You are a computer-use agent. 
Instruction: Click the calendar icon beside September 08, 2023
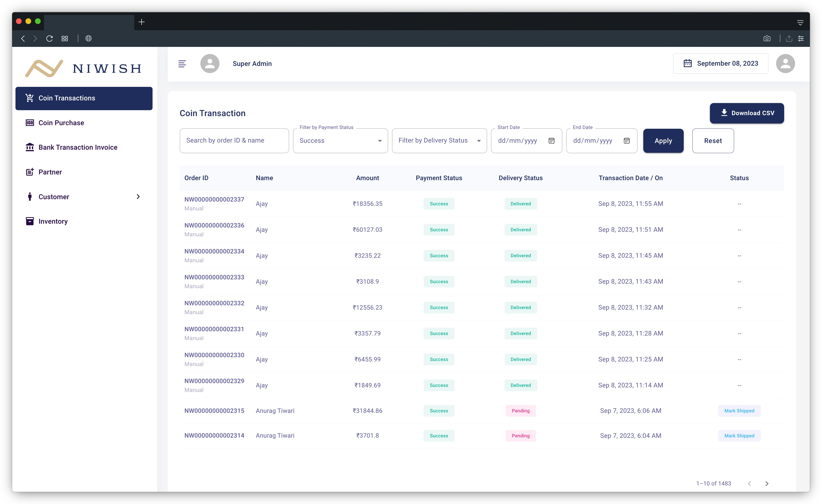coord(687,63)
